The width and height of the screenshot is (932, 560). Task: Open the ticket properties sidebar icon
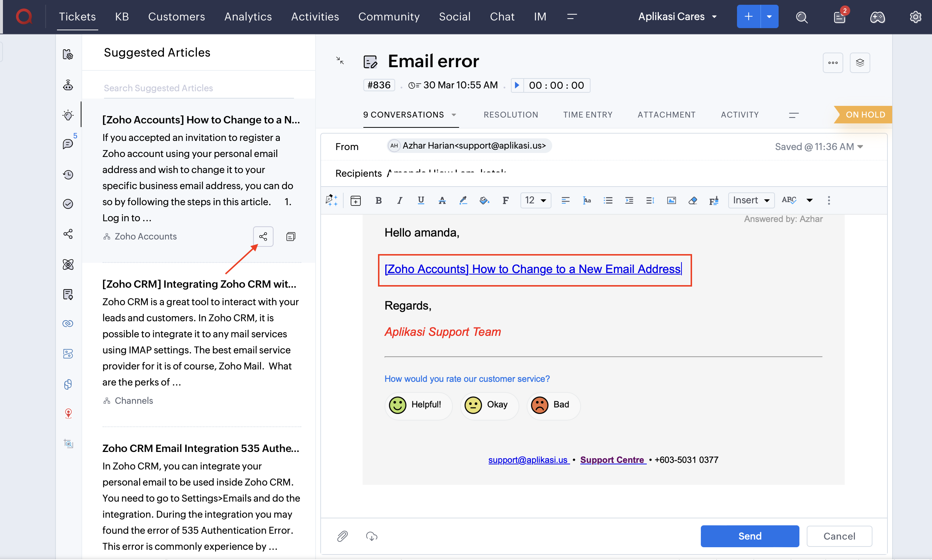[x=68, y=55]
